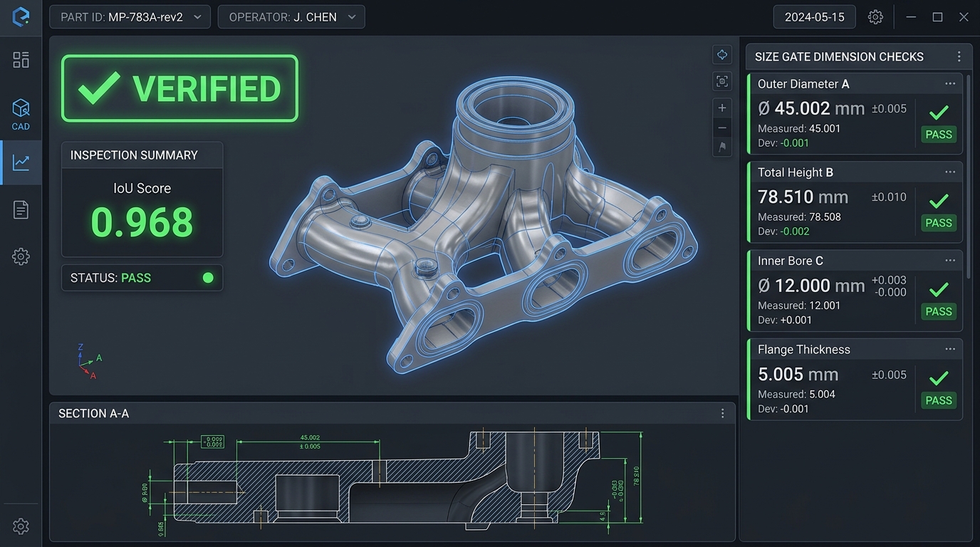The height and width of the screenshot is (547, 980).
Task: Click the app logo in the title bar
Action: (x=21, y=16)
